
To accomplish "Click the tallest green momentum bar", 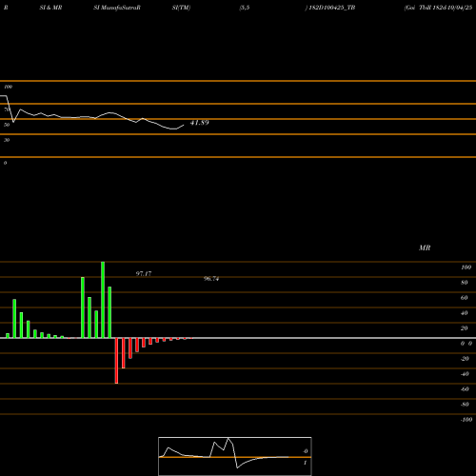I will coord(103,300).
